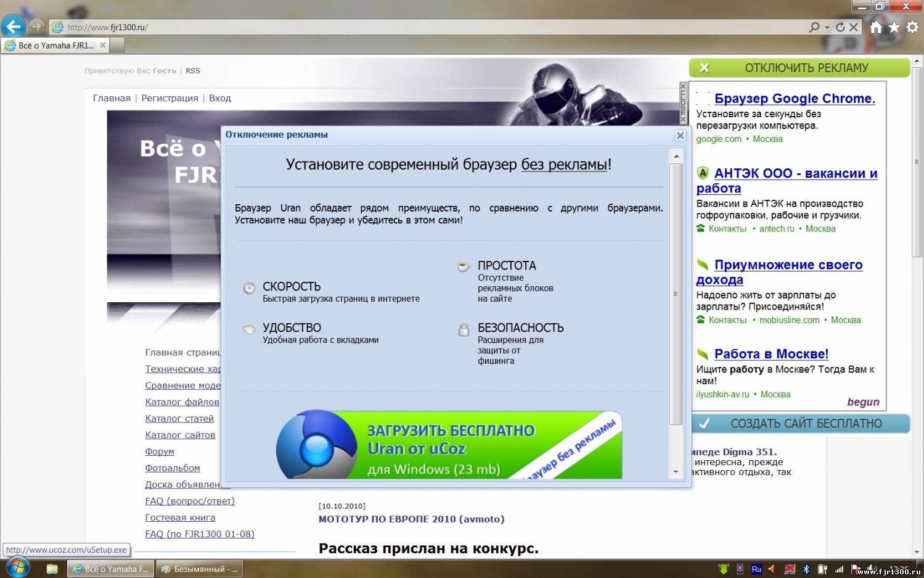This screenshot has width=924, height=578.
Task: Click the google.com ad domain link
Action: [719, 139]
